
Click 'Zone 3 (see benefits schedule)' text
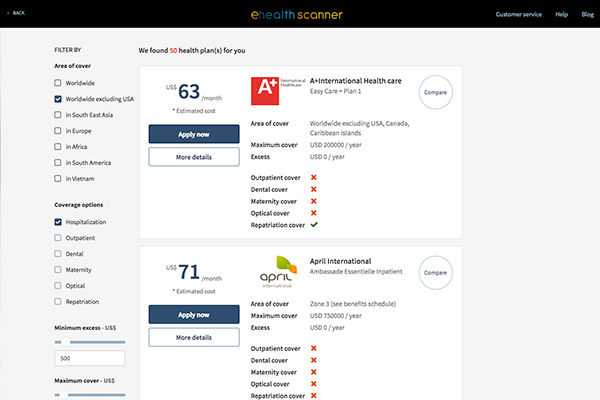352,304
